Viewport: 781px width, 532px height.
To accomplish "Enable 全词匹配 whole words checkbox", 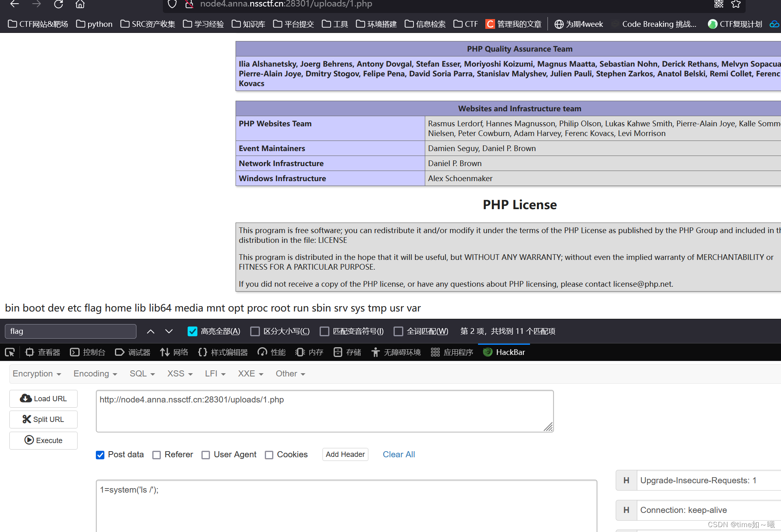I will (398, 331).
